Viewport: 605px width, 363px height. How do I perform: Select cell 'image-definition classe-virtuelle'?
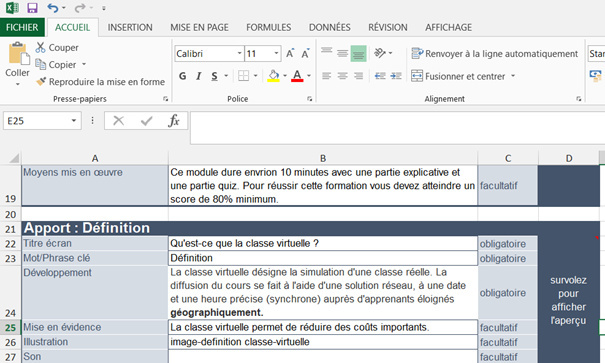[x=323, y=342]
